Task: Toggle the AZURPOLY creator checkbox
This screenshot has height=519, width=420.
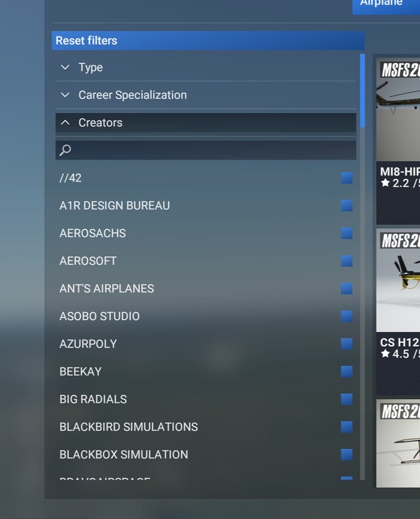Action: point(346,344)
